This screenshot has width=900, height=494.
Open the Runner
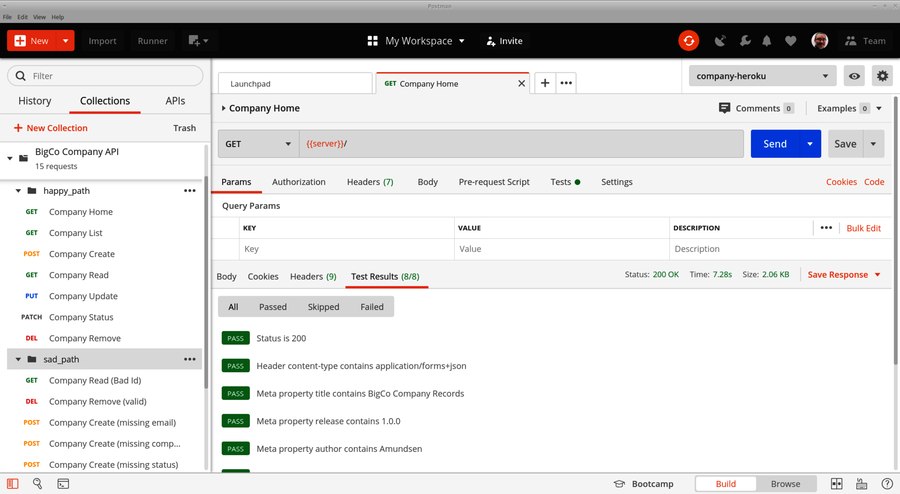152,41
